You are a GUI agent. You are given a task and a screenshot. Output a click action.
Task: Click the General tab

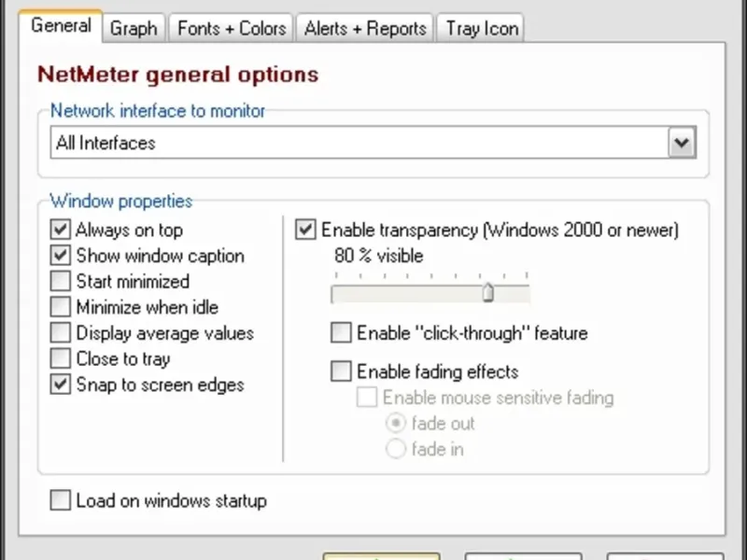(x=61, y=25)
